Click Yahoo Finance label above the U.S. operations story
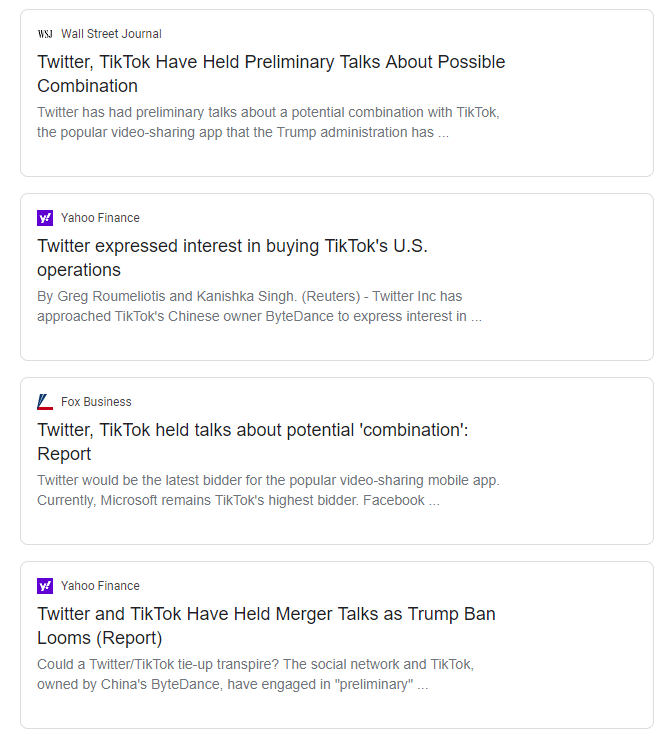The height and width of the screenshot is (744, 668). (x=100, y=218)
